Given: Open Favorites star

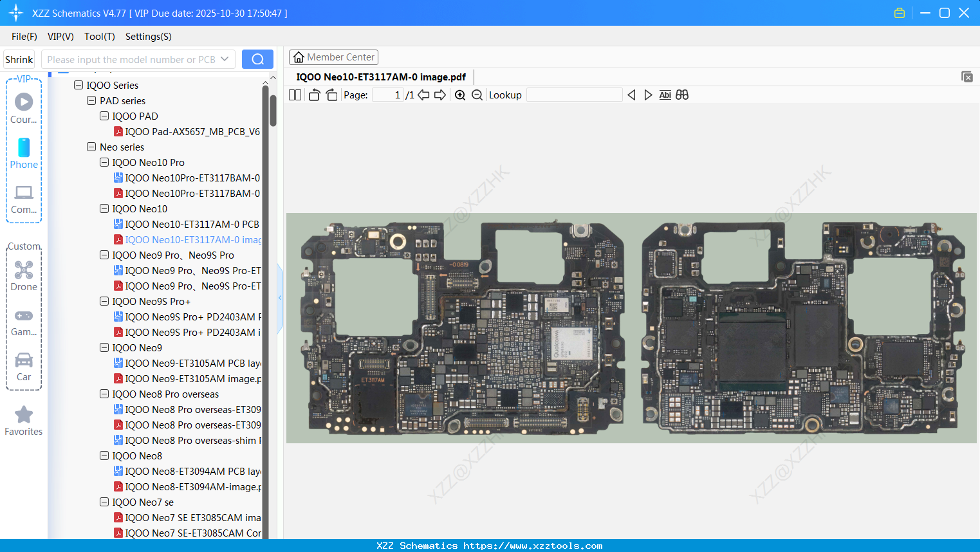Looking at the screenshot, I should [24, 421].
